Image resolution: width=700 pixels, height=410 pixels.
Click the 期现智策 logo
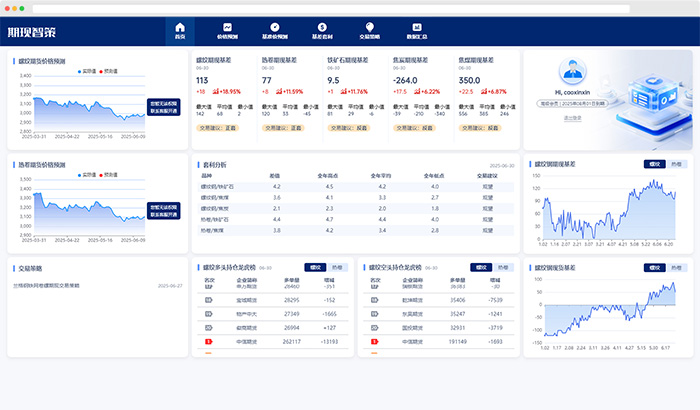(x=32, y=32)
